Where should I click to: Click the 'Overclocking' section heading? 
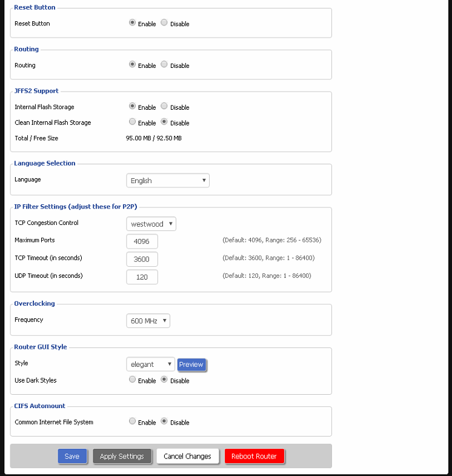tap(35, 304)
